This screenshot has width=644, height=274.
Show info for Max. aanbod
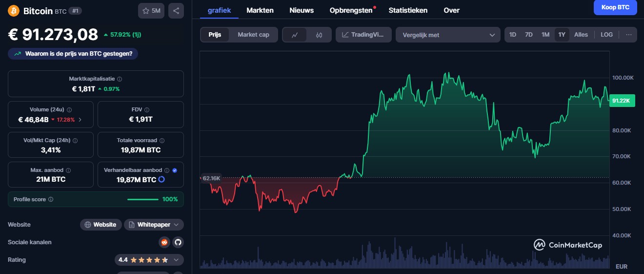[x=68, y=170]
